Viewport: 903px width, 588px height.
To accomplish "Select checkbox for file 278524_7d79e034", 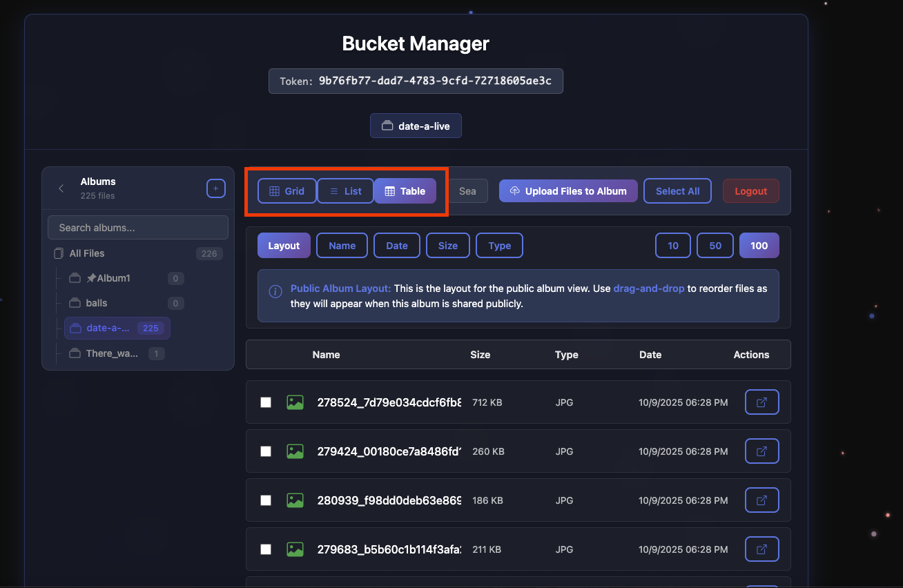I will point(266,402).
